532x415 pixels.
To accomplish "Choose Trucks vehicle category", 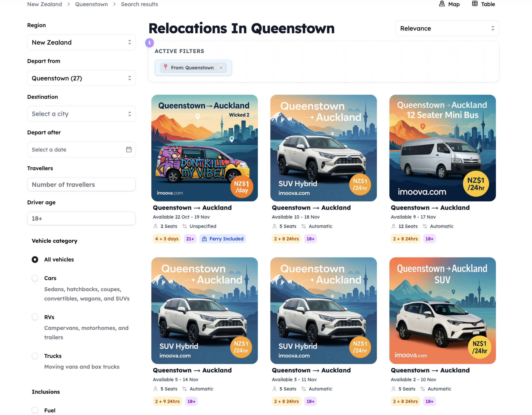I will coord(35,356).
